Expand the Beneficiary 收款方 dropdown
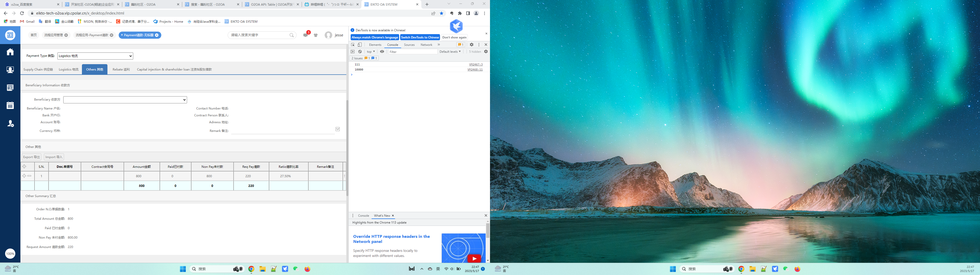980x275 pixels. click(125, 100)
